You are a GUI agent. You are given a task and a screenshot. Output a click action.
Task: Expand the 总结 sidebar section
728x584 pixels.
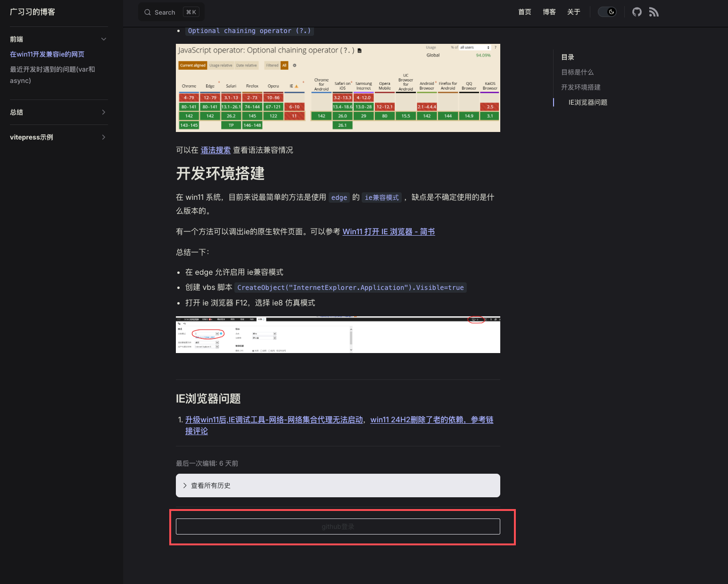(104, 112)
